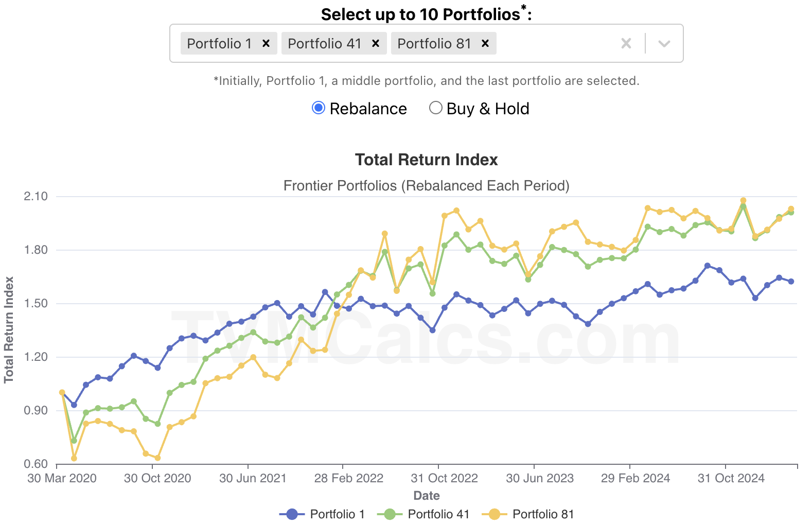The height and width of the screenshot is (525, 812).
Task: Toggle the Portfolio 1 legend entry
Action: [322, 514]
